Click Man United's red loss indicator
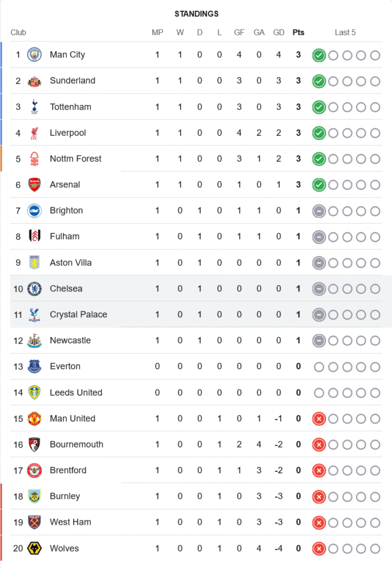 [319, 419]
